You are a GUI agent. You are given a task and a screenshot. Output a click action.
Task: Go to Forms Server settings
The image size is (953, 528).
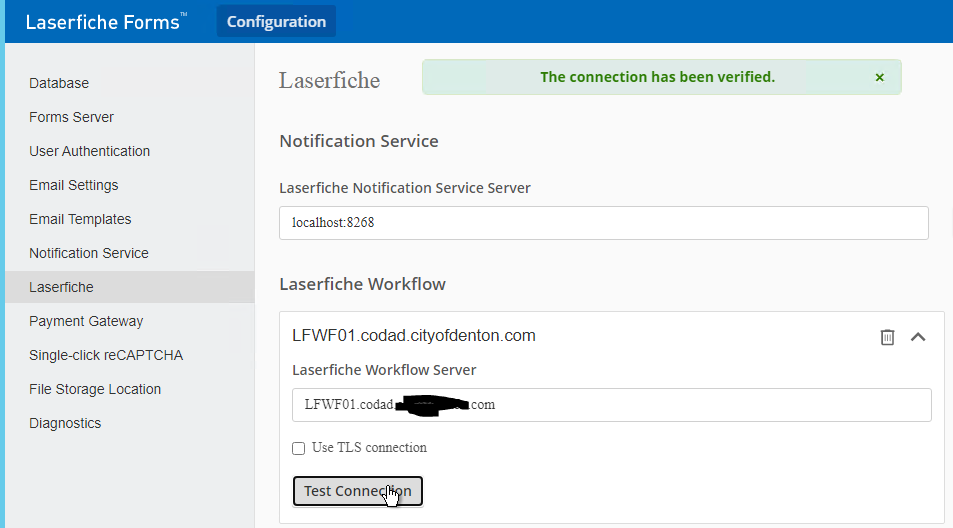(x=71, y=117)
